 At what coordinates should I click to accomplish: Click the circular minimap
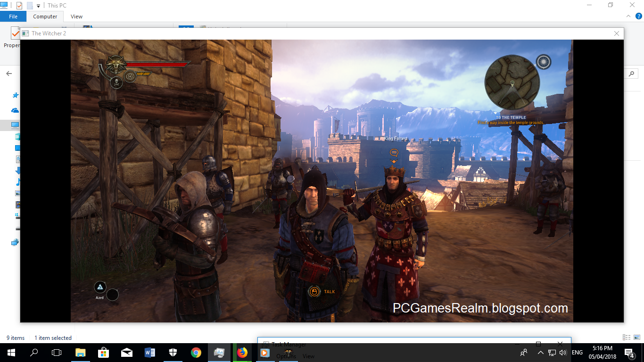512,83
